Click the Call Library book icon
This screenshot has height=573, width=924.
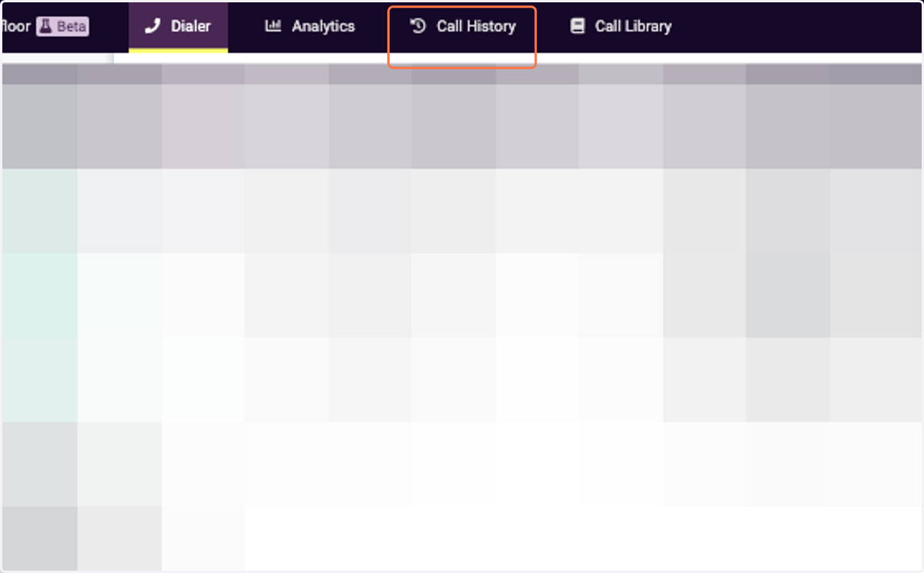[x=577, y=26]
